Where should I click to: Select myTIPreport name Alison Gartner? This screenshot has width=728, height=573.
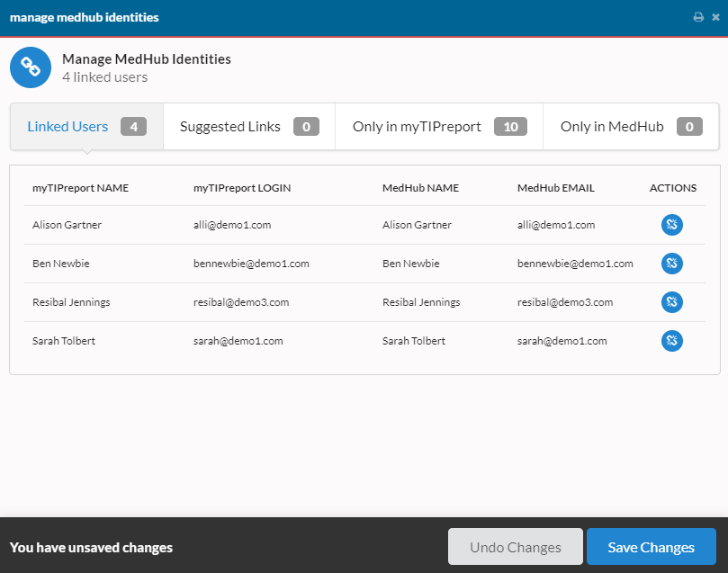tap(67, 225)
